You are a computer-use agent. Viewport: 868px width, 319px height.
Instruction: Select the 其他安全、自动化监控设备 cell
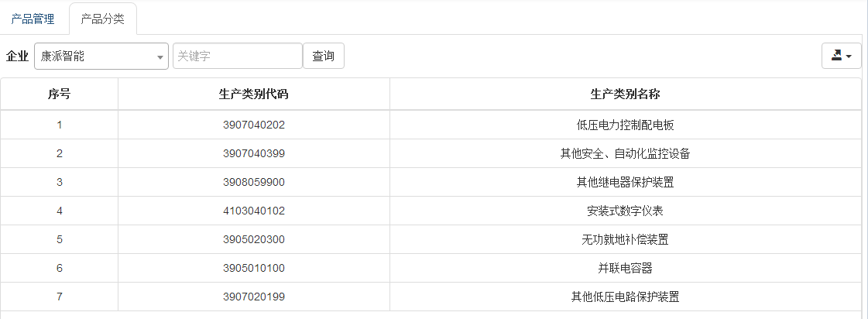pos(625,153)
